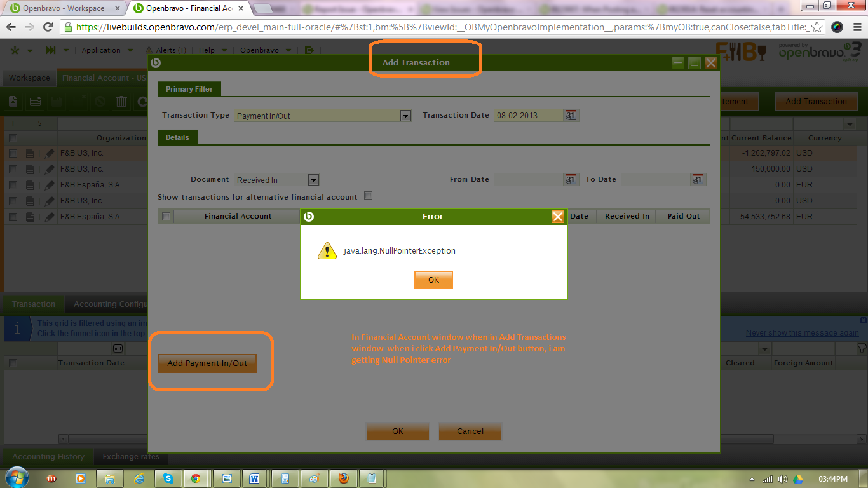
Task: Select the Primary Filter tab
Action: point(189,89)
